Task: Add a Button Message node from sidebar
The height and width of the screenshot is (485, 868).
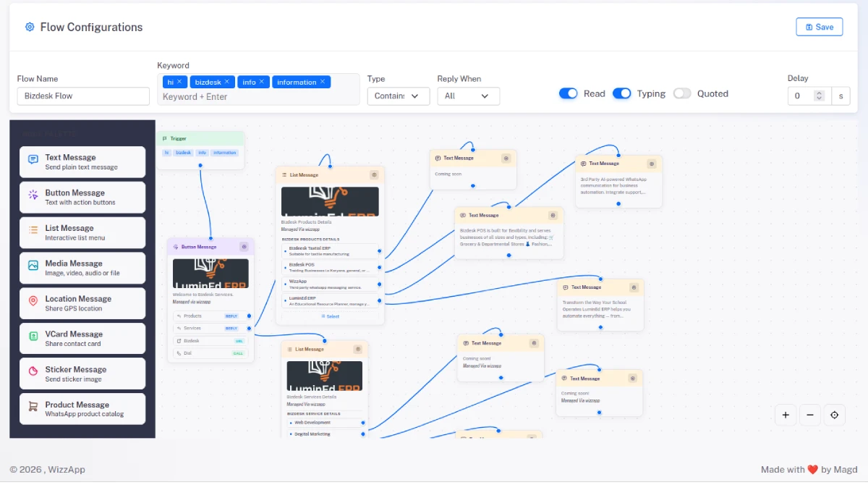Action: [x=82, y=197]
